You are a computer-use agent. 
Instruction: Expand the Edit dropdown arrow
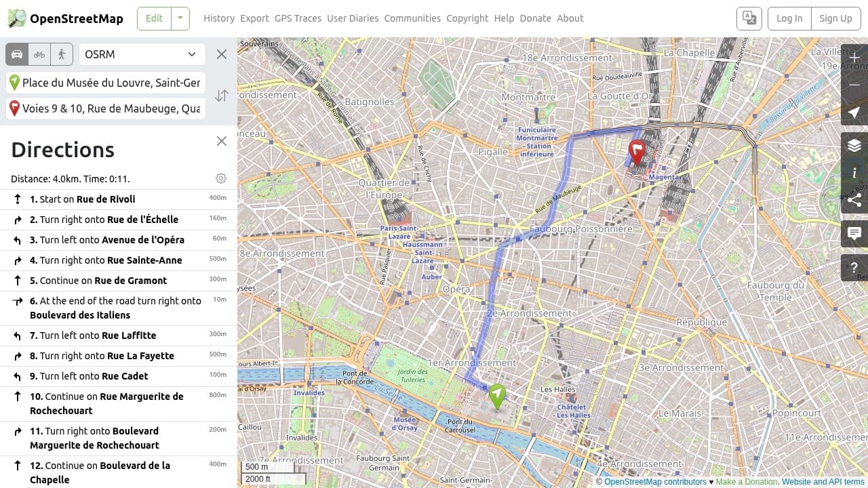pyautogui.click(x=180, y=18)
